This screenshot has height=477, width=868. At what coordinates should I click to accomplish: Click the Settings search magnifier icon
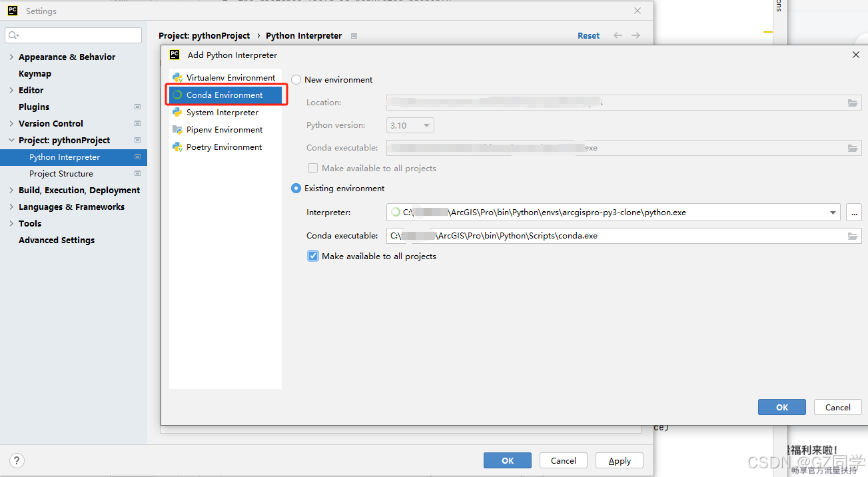(14, 35)
